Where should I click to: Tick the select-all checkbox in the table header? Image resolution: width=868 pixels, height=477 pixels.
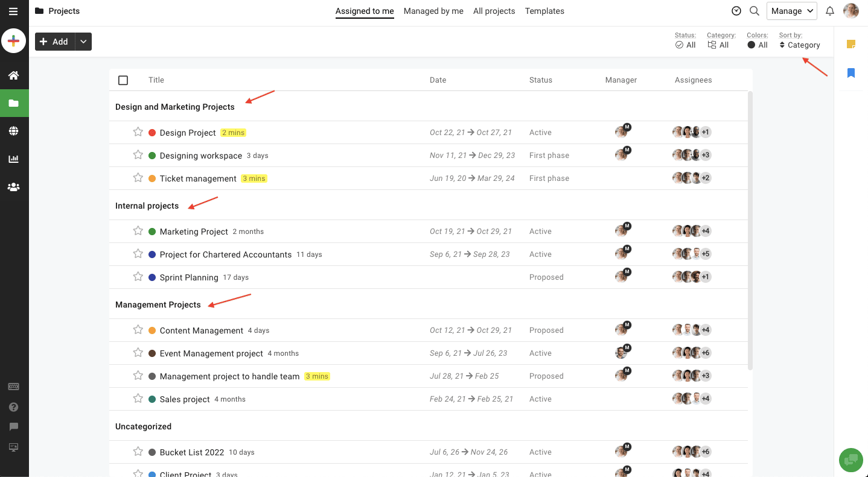(123, 80)
